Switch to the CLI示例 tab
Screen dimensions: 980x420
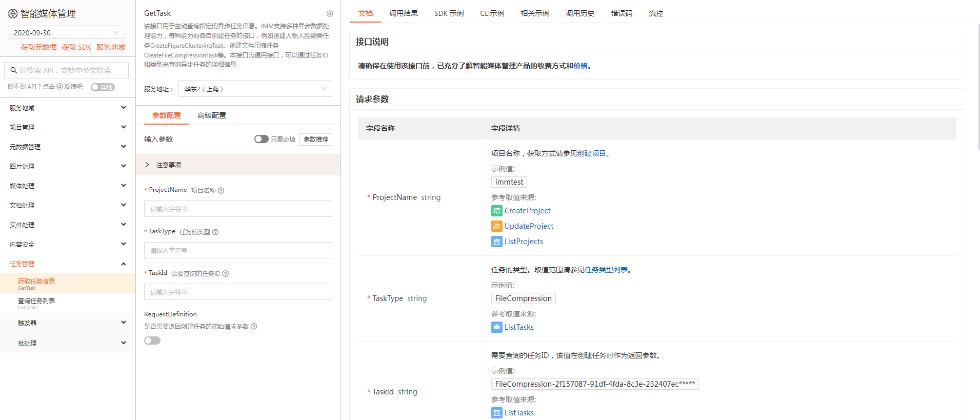pyautogui.click(x=492, y=13)
